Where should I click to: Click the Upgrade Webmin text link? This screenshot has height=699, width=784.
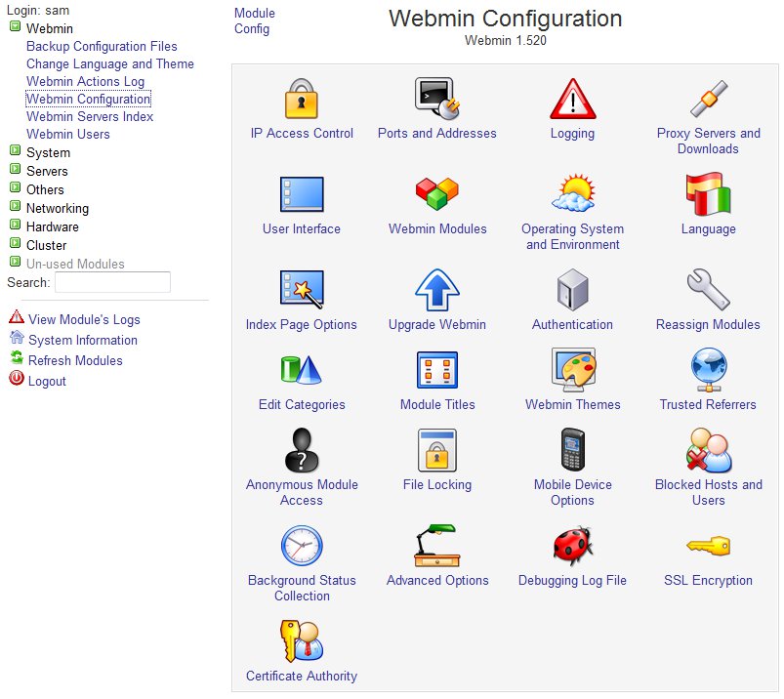click(x=437, y=324)
